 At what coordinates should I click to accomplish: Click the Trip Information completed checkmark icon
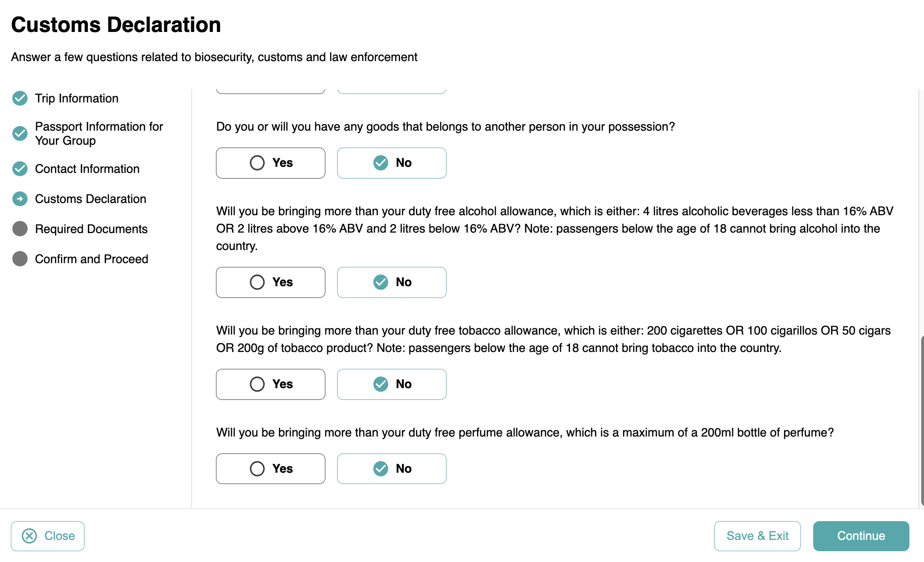coord(20,98)
